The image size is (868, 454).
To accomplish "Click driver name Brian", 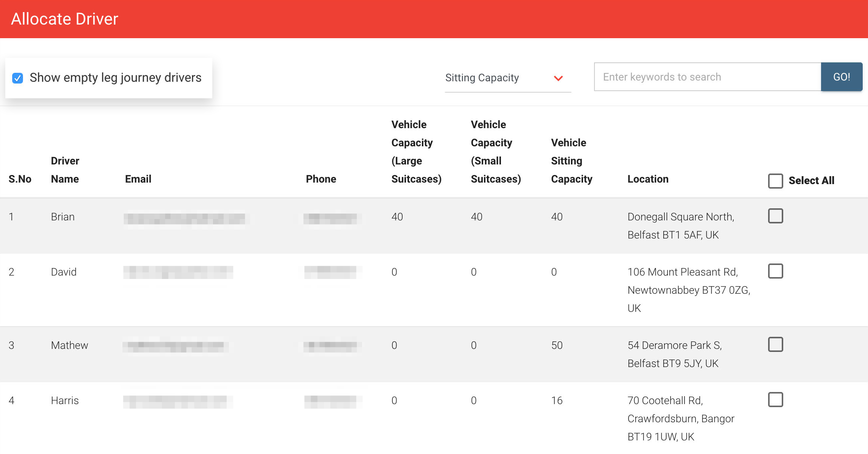I will point(63,217).
